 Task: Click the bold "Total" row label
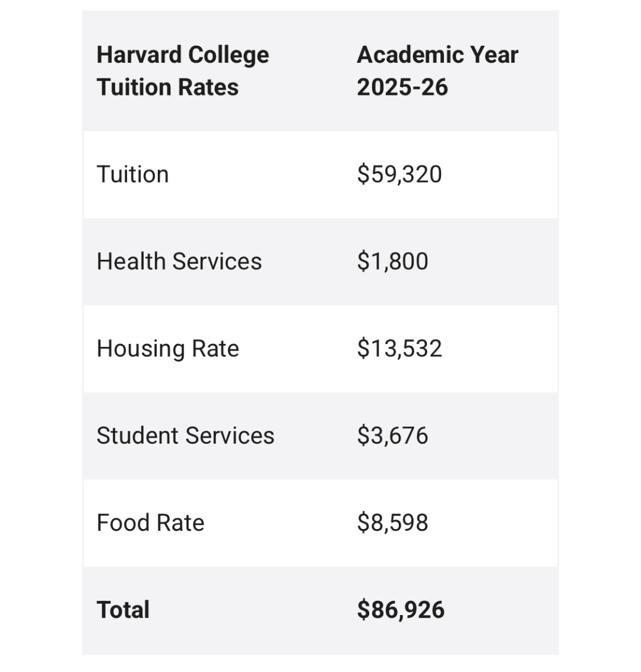click(x=123, y=610)
